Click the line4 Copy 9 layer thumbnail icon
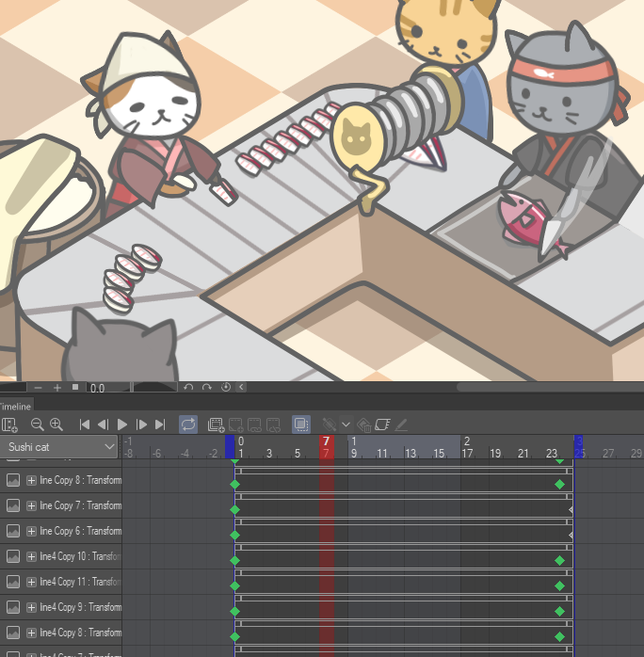This screenshot has width=644, height=657. click(x=13, y=607)
